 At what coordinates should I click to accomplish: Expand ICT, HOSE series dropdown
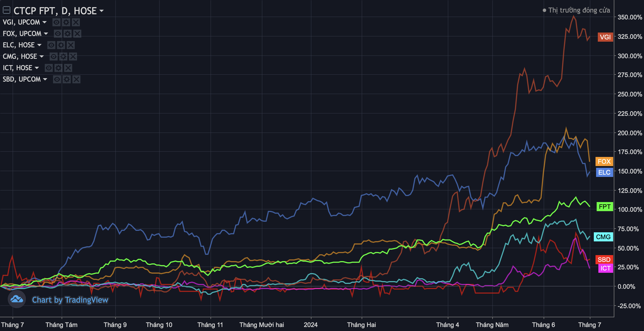tap(37, 68)
